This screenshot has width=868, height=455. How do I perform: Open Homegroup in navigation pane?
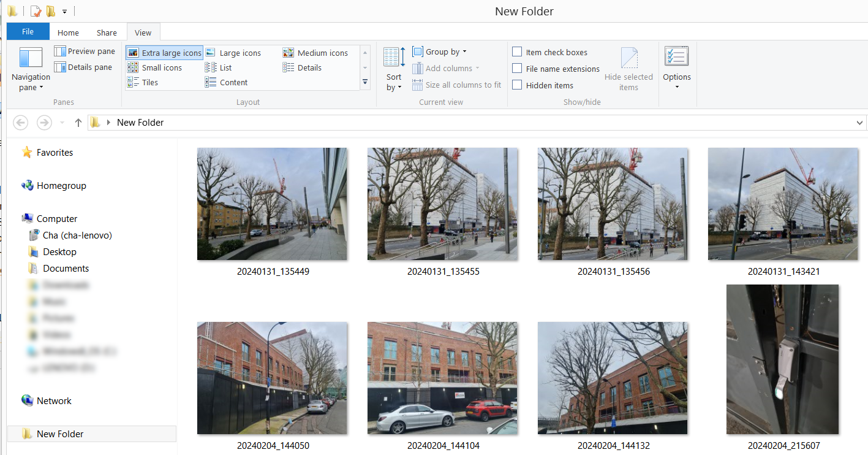pyautogui.click(x=54, y=186)
